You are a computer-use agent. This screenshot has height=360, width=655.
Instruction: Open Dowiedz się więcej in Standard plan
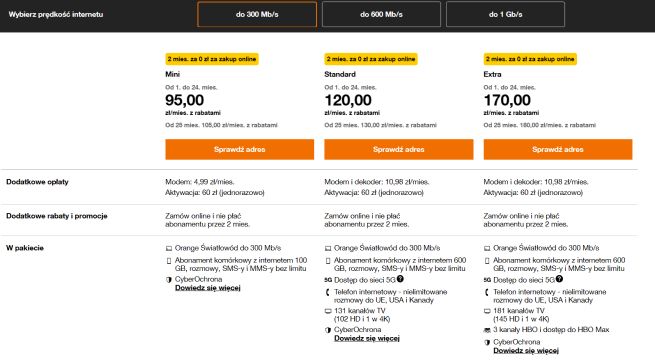(367, 338)
